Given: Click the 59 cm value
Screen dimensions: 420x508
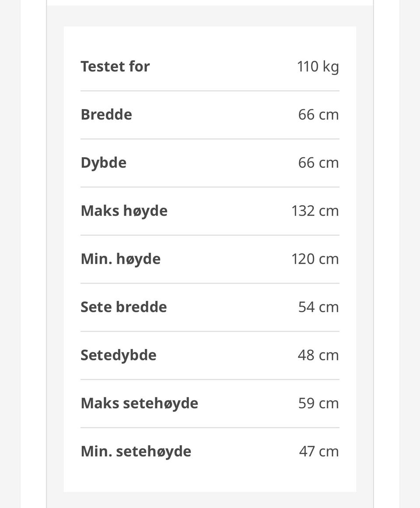Looking at the screenshot, I should click(318, 403).
